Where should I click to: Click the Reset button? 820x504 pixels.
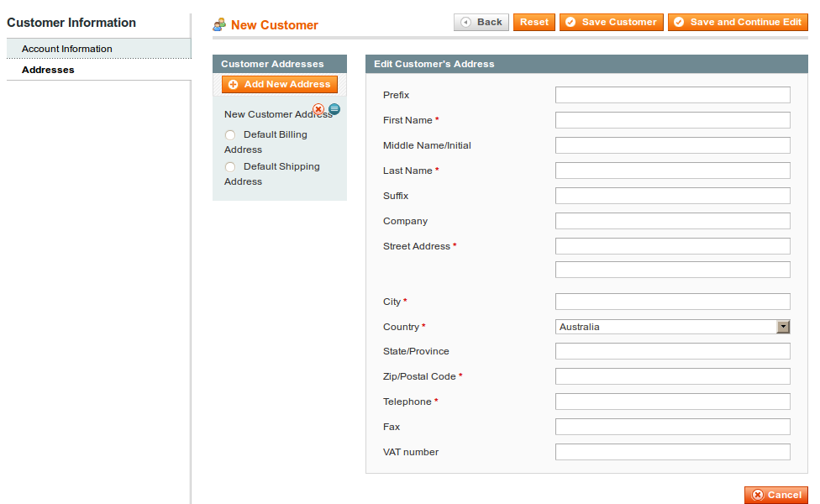(x=534, y=23)
